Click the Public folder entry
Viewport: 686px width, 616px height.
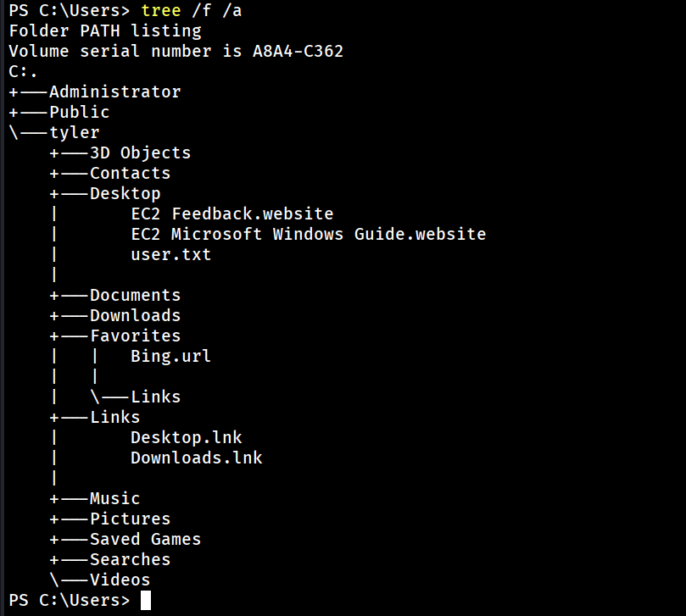tap(79, 112)
